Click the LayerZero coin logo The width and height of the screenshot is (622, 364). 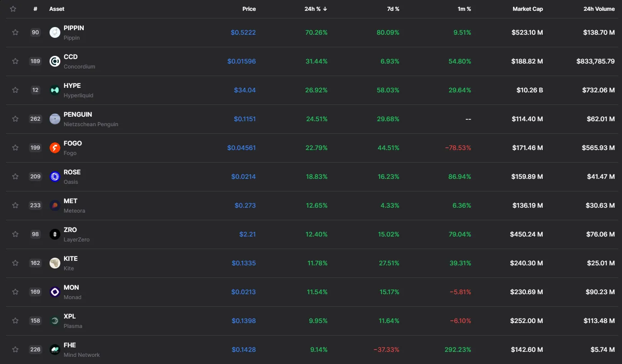pos(55,234)
